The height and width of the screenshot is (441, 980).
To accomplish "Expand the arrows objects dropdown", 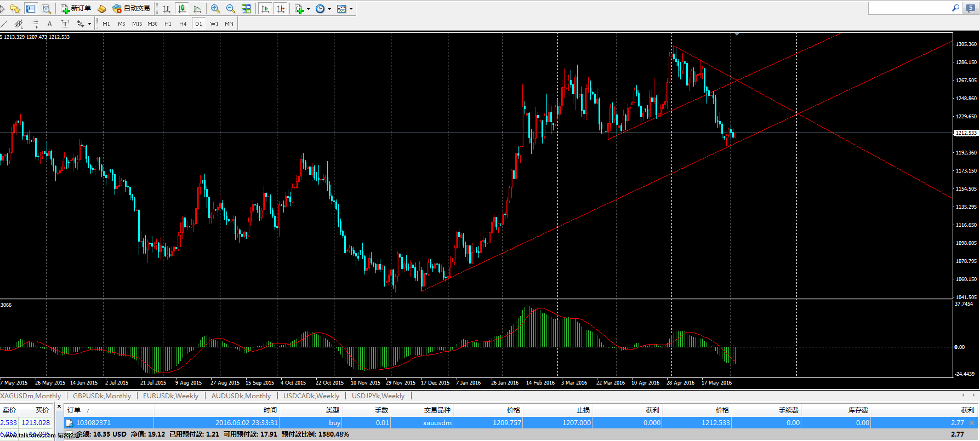I will point(89,24).
